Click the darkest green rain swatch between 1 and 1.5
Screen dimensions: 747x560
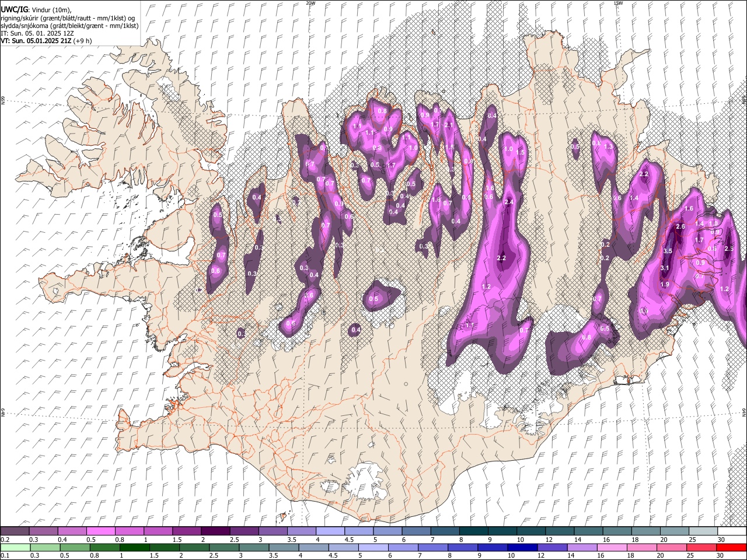coord(134,547)
